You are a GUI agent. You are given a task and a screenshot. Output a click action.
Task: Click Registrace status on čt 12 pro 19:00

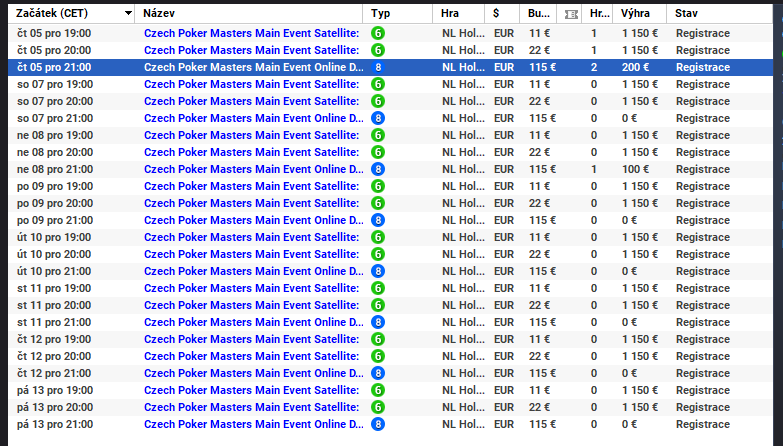703,339
